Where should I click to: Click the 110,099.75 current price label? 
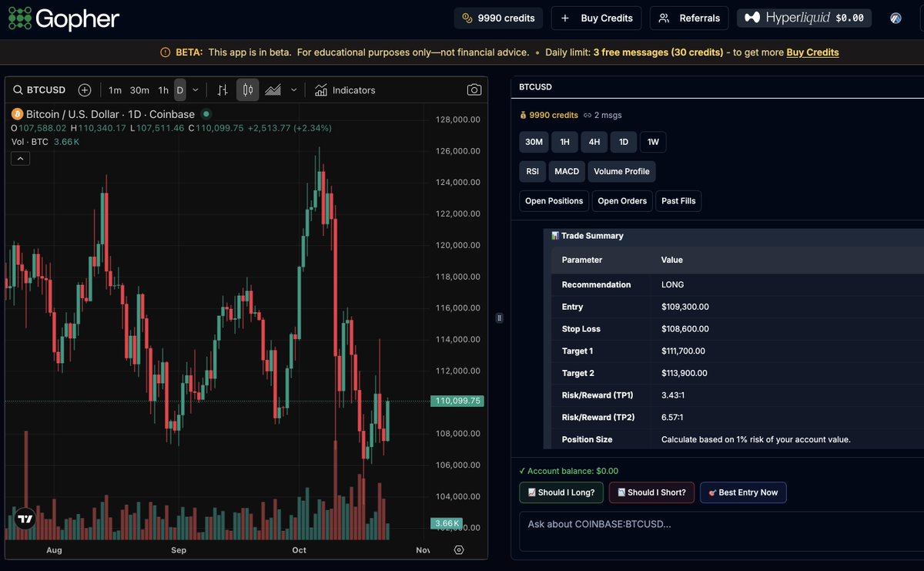(x=457, y=401)
